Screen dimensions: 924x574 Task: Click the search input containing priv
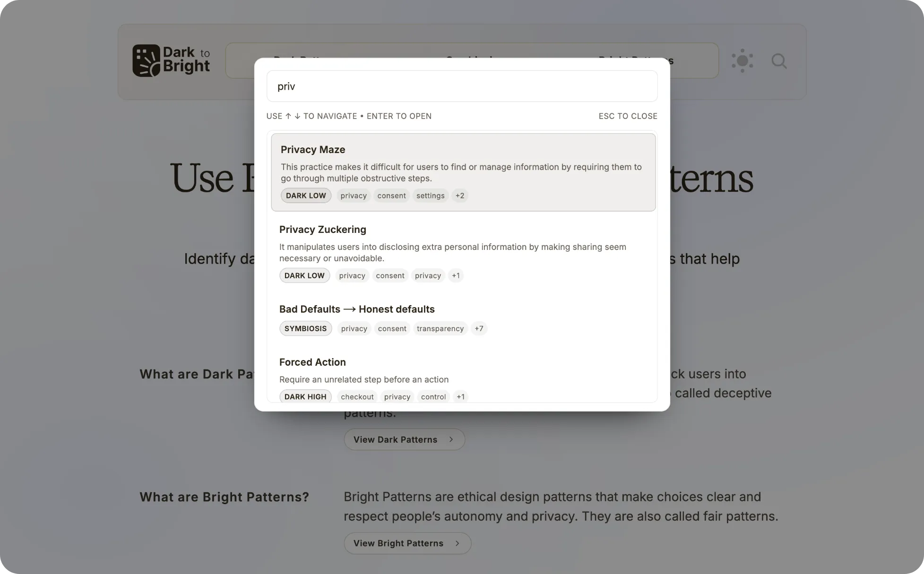461,86
